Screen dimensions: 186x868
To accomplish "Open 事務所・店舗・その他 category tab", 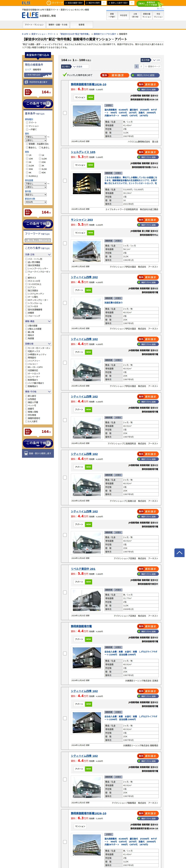I will click(x=58, y=25).
